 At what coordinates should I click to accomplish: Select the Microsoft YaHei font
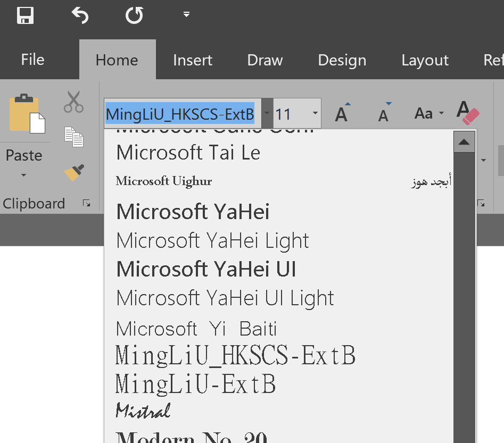click(x=192, y=211)
